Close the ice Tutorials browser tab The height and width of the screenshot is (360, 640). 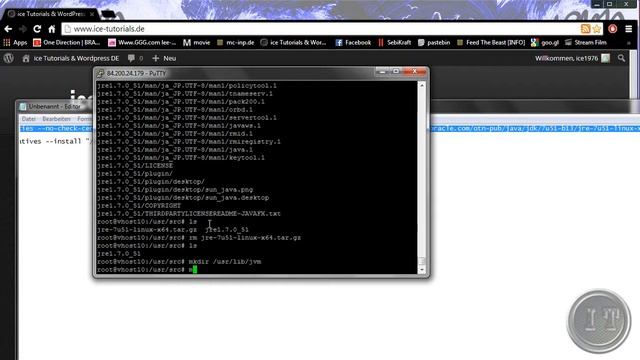click(x=92, y=14)
